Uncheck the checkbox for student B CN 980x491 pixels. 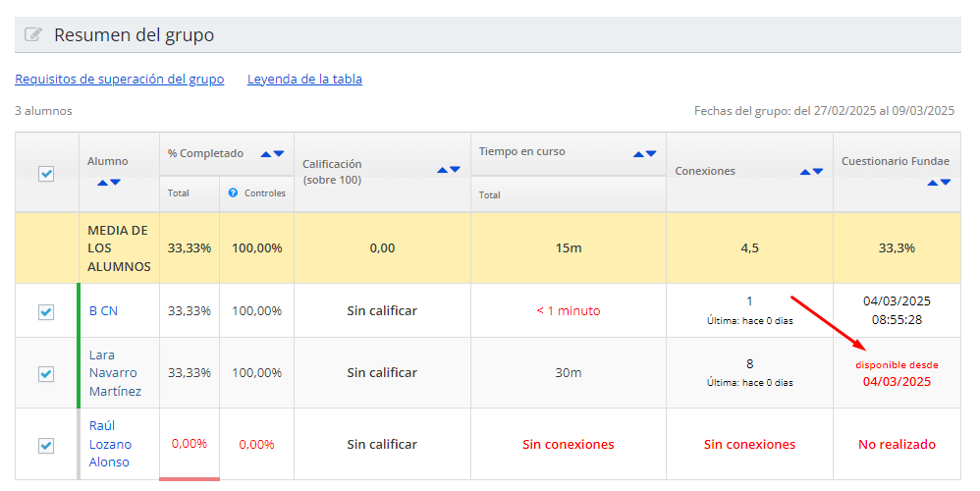tap(46, 311)
